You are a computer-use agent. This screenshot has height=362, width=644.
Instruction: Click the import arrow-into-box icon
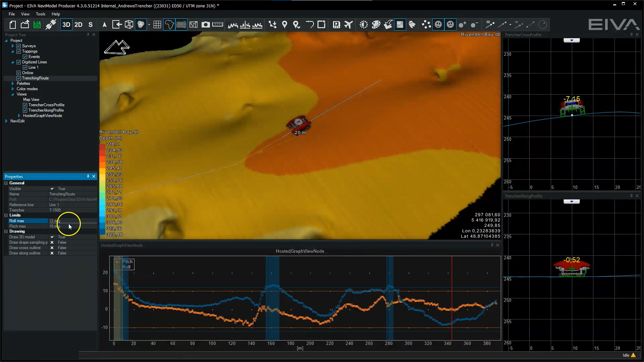(x=117, y=24)
